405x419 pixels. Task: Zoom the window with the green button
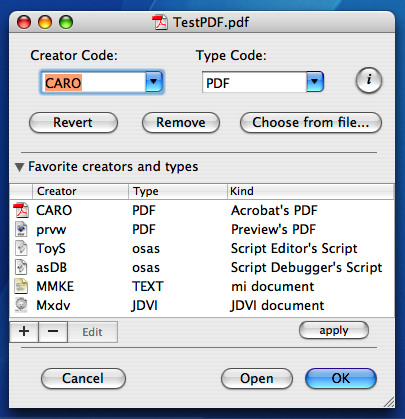click(66, 22)
